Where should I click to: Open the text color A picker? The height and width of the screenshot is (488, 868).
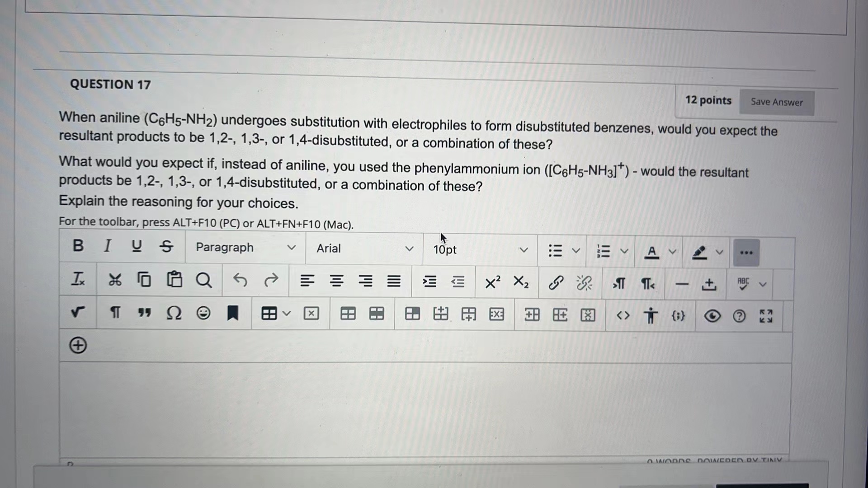coord(651,252)
